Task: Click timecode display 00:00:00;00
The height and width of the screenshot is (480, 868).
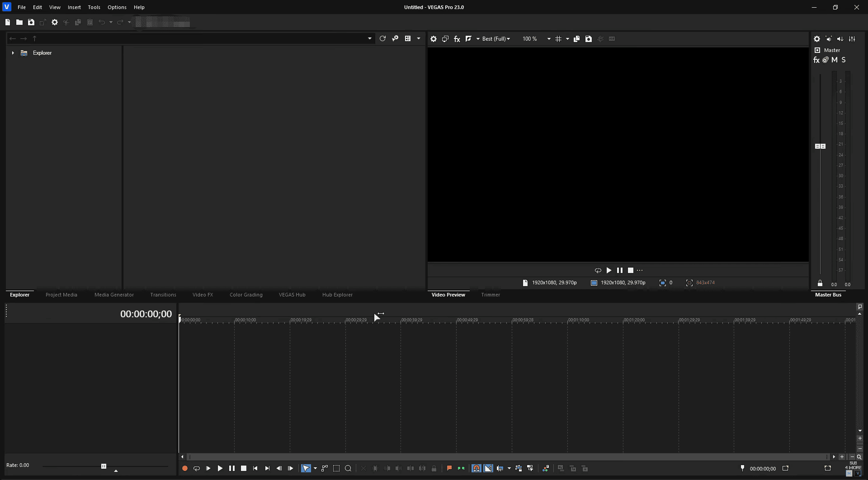Action: click(x=146, y=314)
